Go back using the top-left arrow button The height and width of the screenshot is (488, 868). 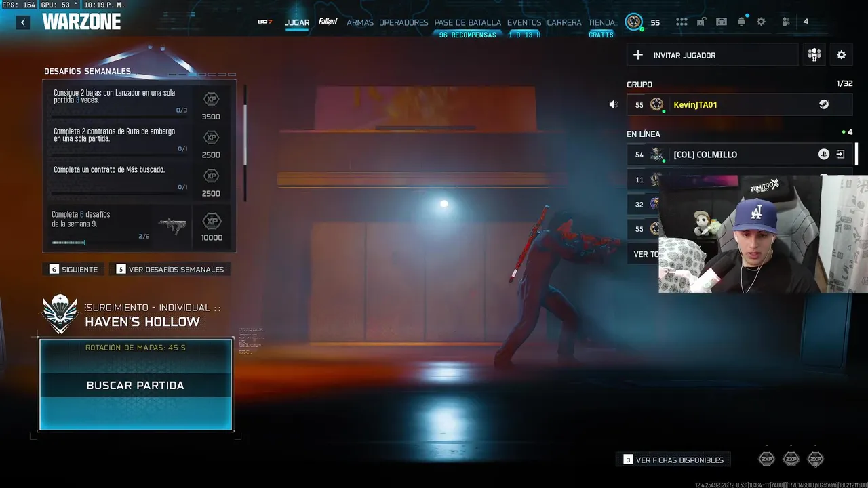pos(23,22)
